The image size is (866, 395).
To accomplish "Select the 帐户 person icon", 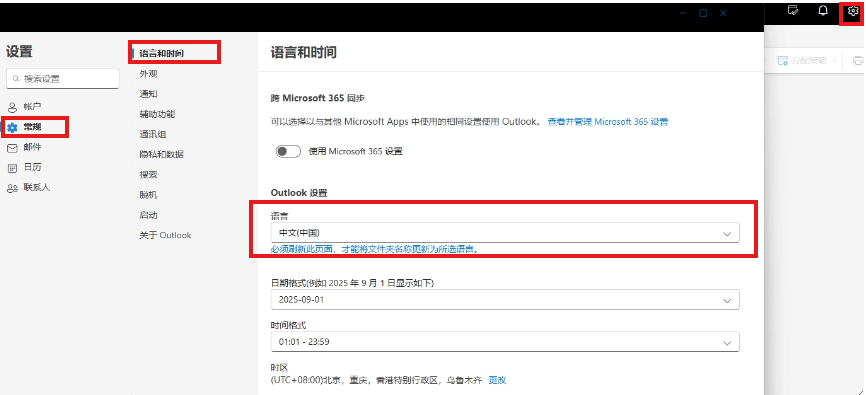I will click(12, 107).
